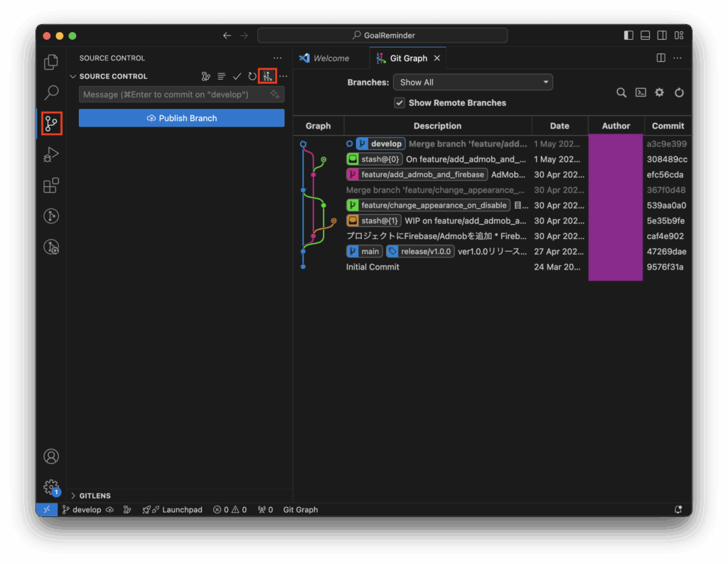Click the commit checkmark icon
The width and height of the screenshot is (728, 564).
pos(237,76)
